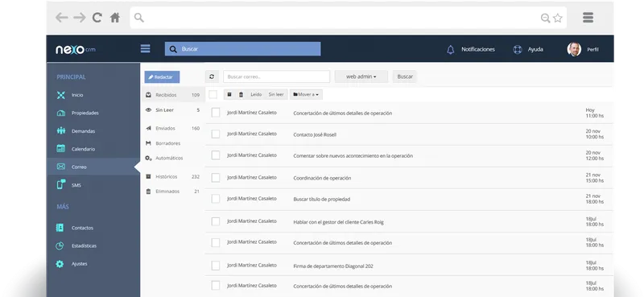Mark selected mail as Sin leer
Screen dimensions: 644x297
pos(276,94)
